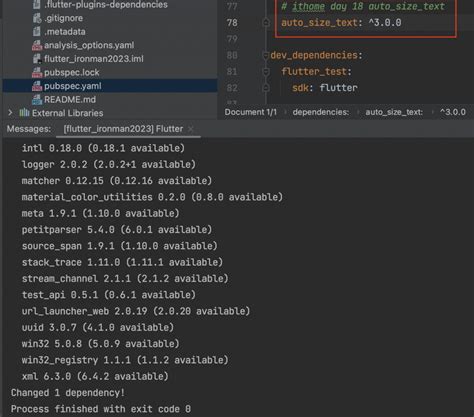The image size is (474, 417).
Task: Click the .metadata file icon
Action: pos(37,32)
